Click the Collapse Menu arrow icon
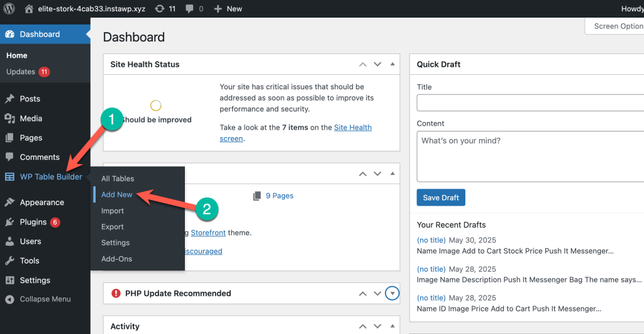This screenshot has width=644, height=334. [x=9, y=299]
